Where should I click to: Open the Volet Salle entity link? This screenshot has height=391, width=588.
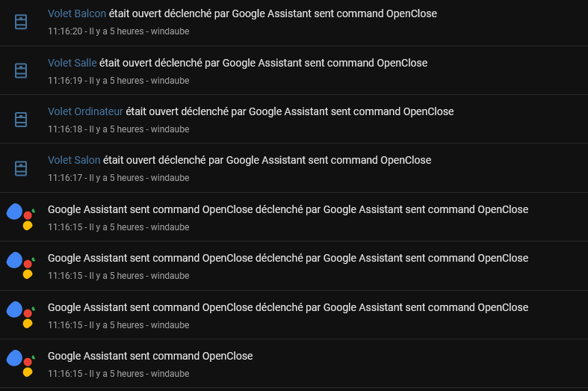coord(72,63)
